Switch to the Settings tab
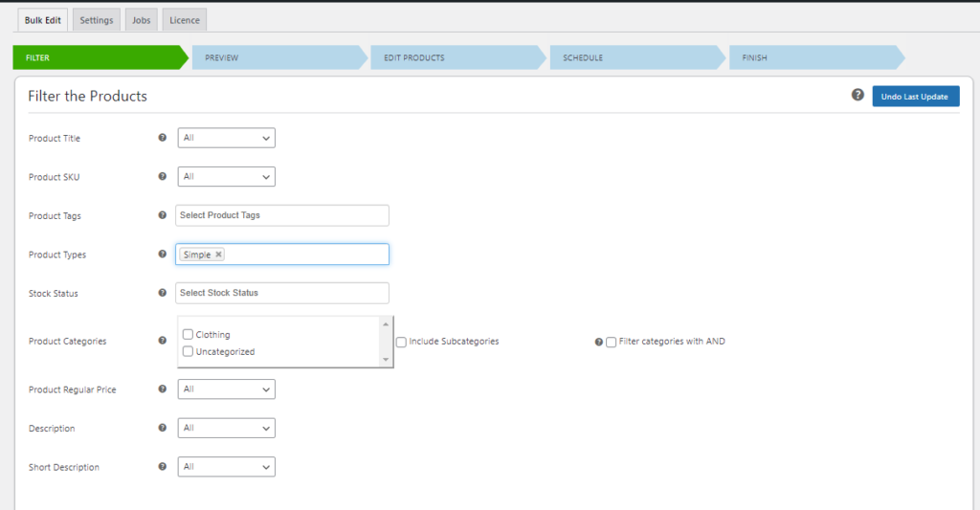This screenshot has height=510, width=980. coord(97,20)
